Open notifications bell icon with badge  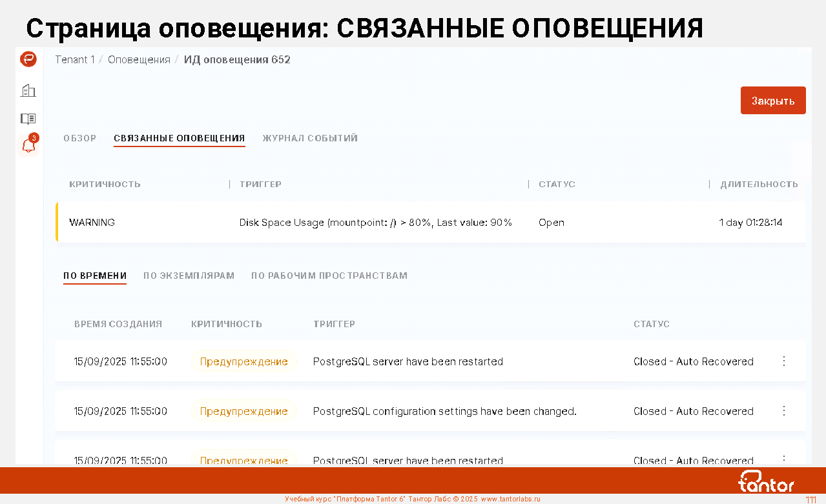click(x=28, y=146)
